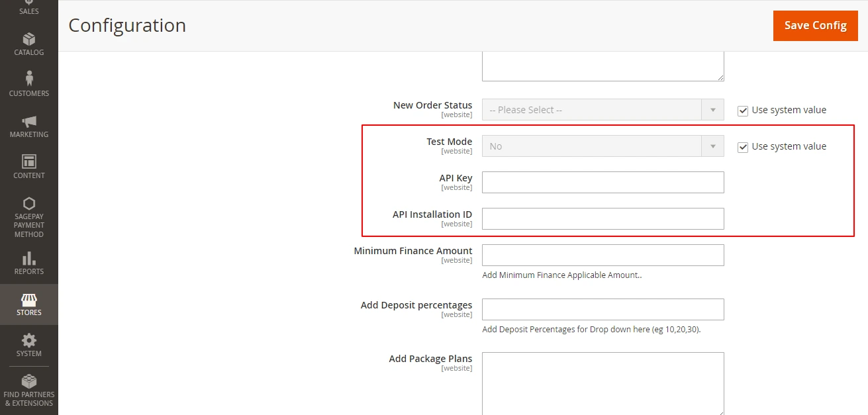Click the Test Mode label
Image resolution: width=868 pixels, height=415 pixels.
(450, 142)
